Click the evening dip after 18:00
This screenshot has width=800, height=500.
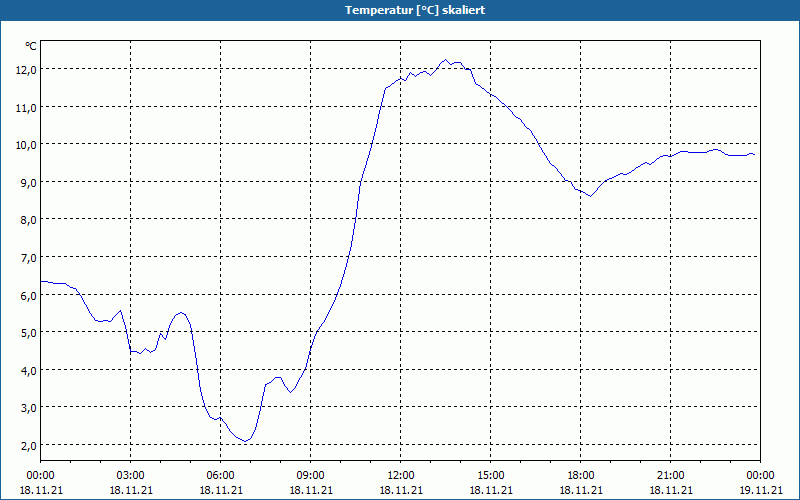[590, 196]
